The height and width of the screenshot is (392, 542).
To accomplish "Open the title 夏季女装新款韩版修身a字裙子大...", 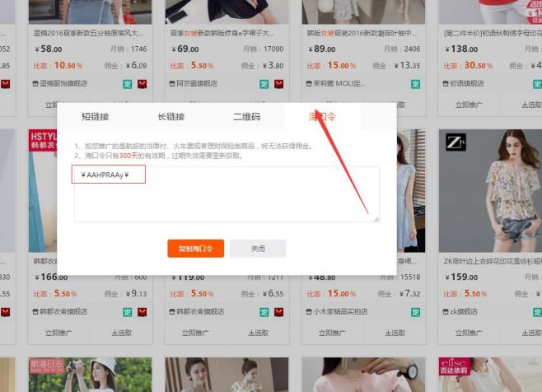I will click(x=222, y=33).
